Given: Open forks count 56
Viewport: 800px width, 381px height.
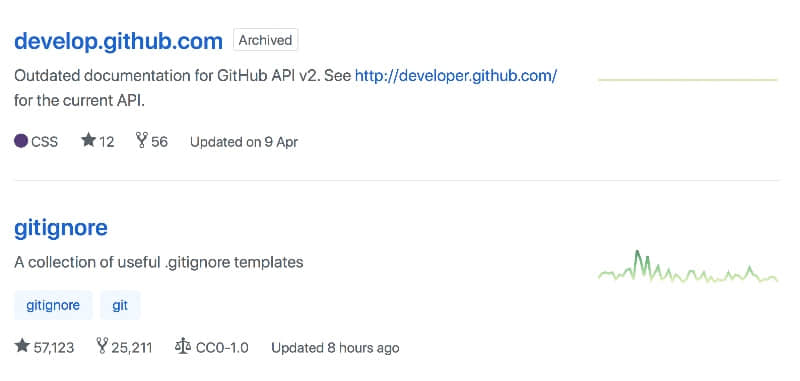Looking at the screenshot, I should [x=159, y=141].
